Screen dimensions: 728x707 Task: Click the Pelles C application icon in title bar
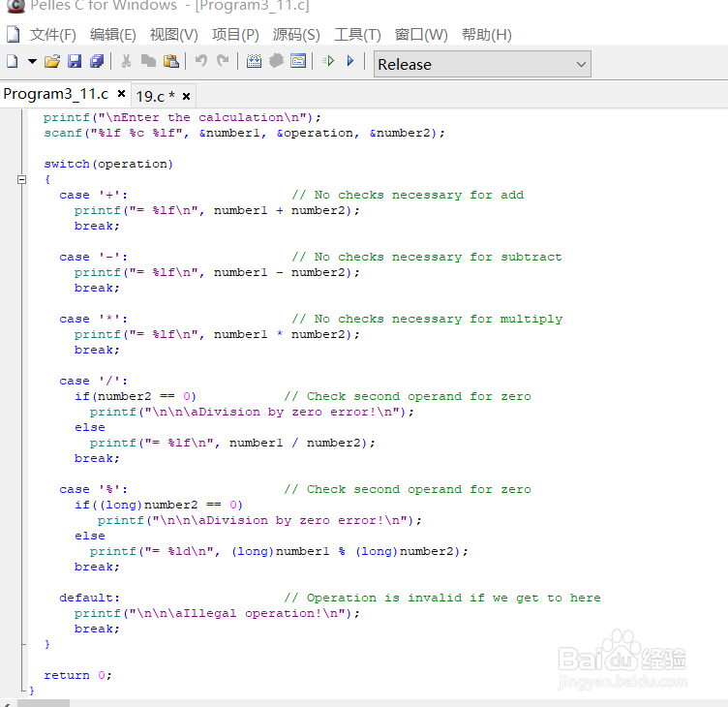click(x=15, y=6)
